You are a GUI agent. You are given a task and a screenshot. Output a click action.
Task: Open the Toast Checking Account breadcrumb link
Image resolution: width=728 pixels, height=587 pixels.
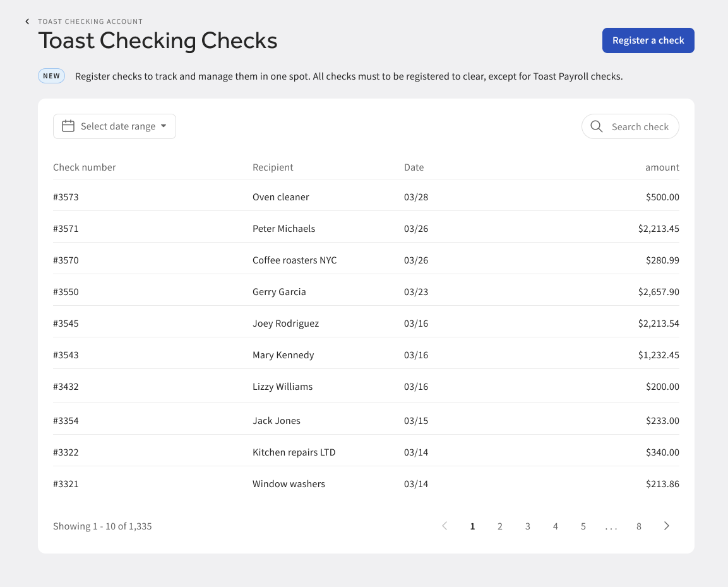(90, 21)
